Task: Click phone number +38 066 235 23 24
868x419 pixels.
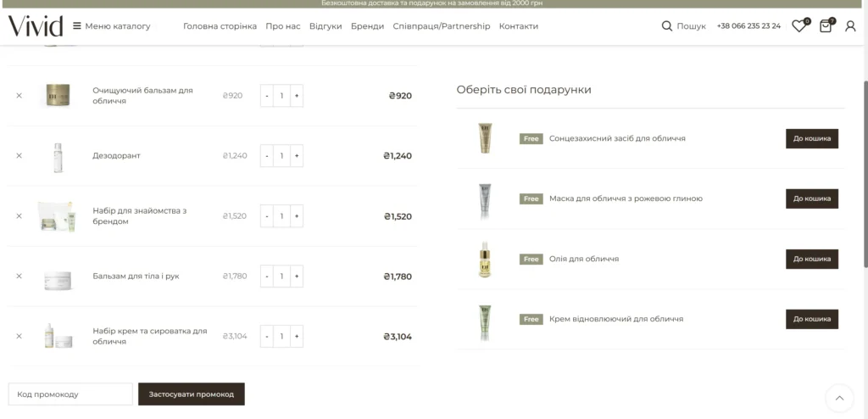Action: point(748,26)
